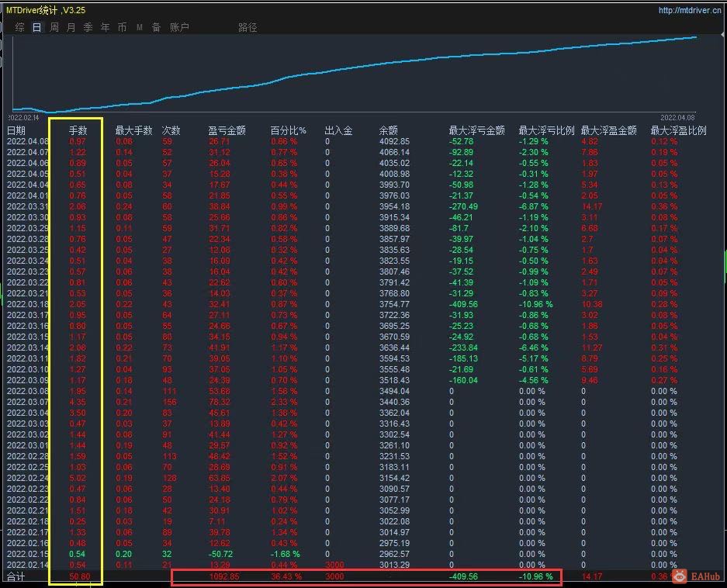727x588 pixels.
Task: Click the chart end date 2022.04.08 label
Action: click(x=677, y=118)
